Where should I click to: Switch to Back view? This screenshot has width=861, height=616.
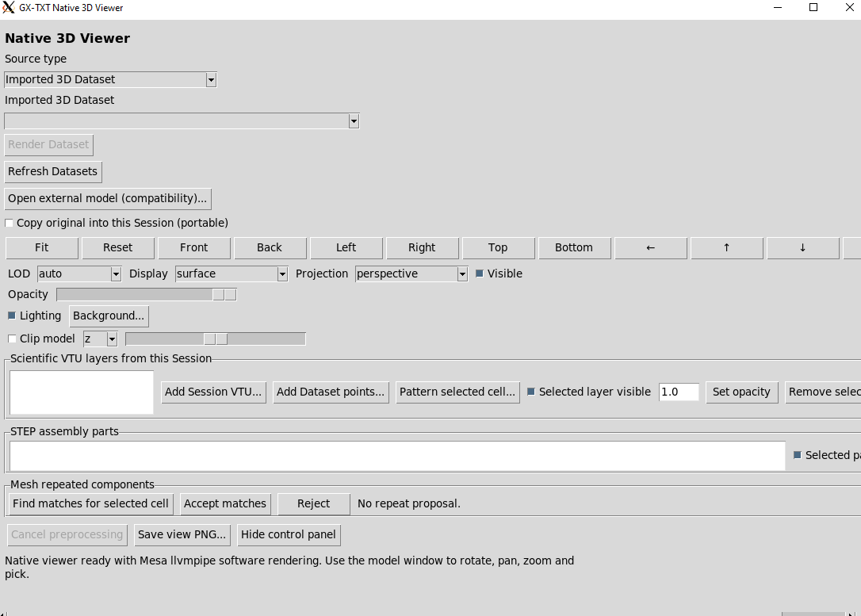point(270,247)
